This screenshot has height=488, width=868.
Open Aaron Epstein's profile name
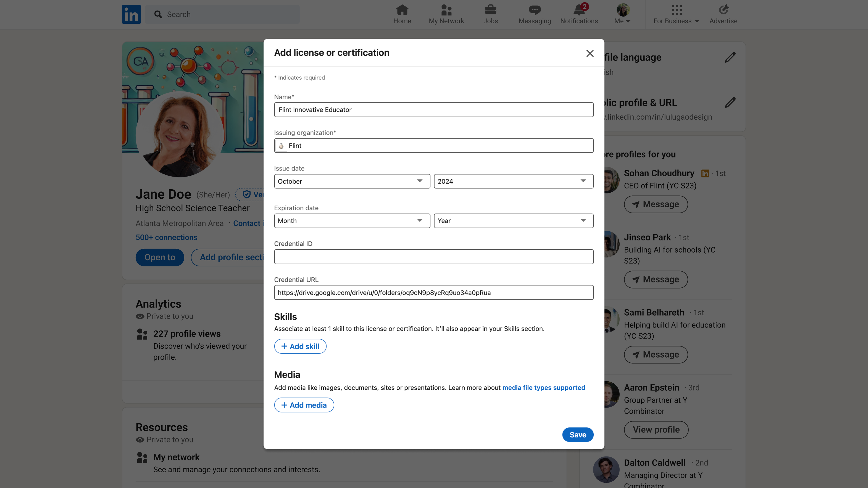coord(651,388)
